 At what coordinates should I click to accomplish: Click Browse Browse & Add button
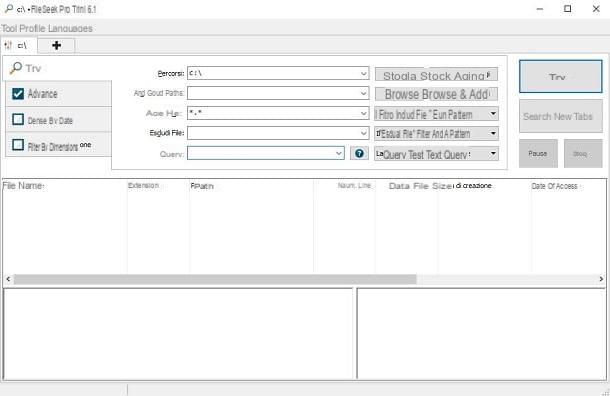436,94
